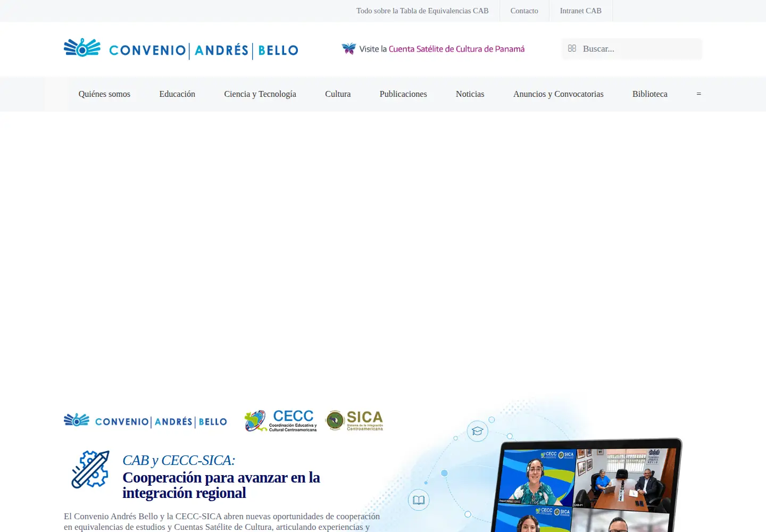Image resolution: width=766 pixels, height=532 pixels.
Task: Open Anuncios y Convocatorias
Action: 559,94
